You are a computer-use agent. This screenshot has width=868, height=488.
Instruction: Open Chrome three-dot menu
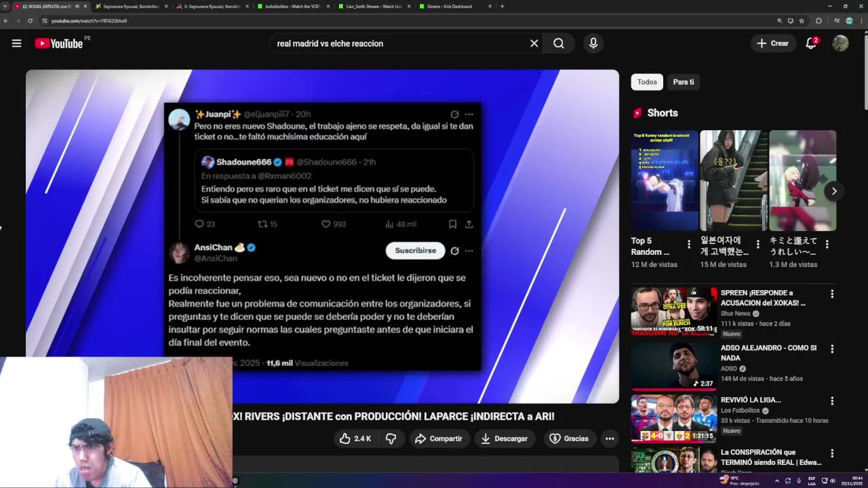tap(861, 21)
